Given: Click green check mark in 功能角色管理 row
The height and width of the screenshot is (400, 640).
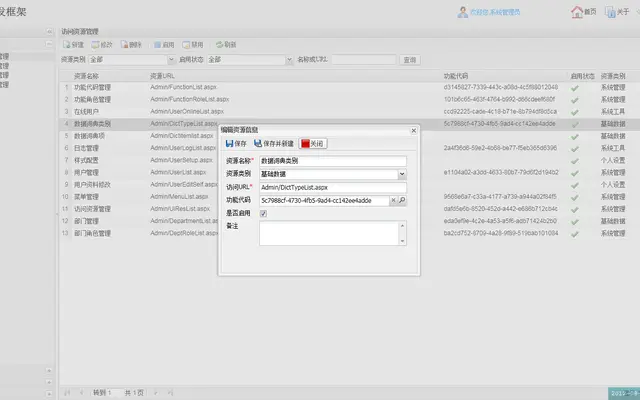Looking at the screenshot, I should click(x=575, y=100).
